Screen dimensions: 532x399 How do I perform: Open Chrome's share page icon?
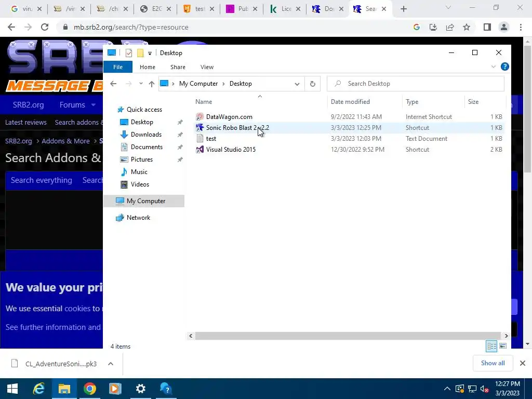(450, 27)
